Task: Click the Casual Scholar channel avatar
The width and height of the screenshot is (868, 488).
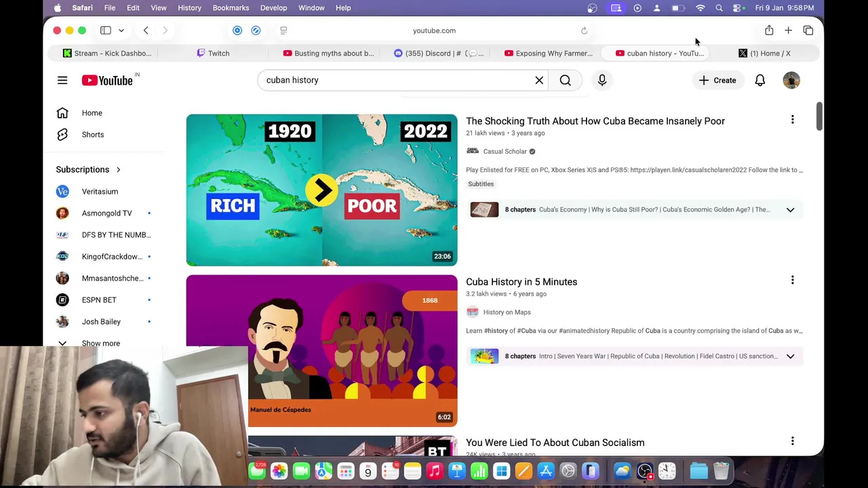Action: point(473,151)
